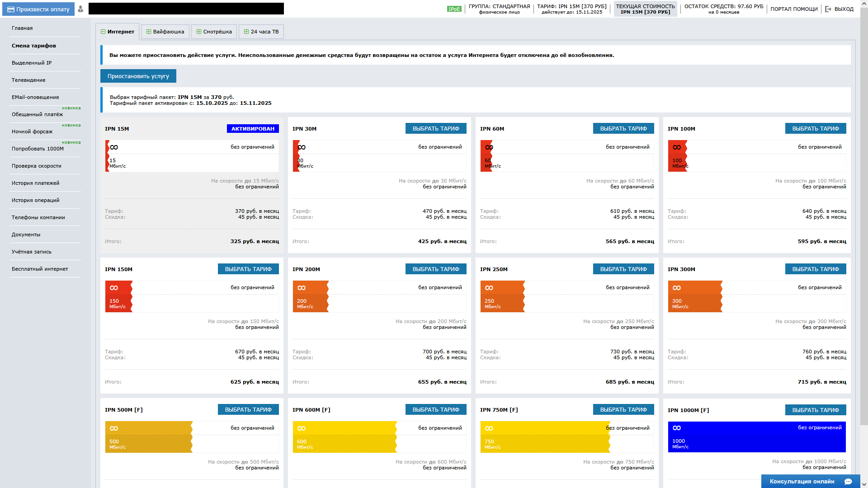The height and width of the screenshot is (488, 868).
Task: Expand the 24 часа ТВ tab
Action: (x=261, y=32)
